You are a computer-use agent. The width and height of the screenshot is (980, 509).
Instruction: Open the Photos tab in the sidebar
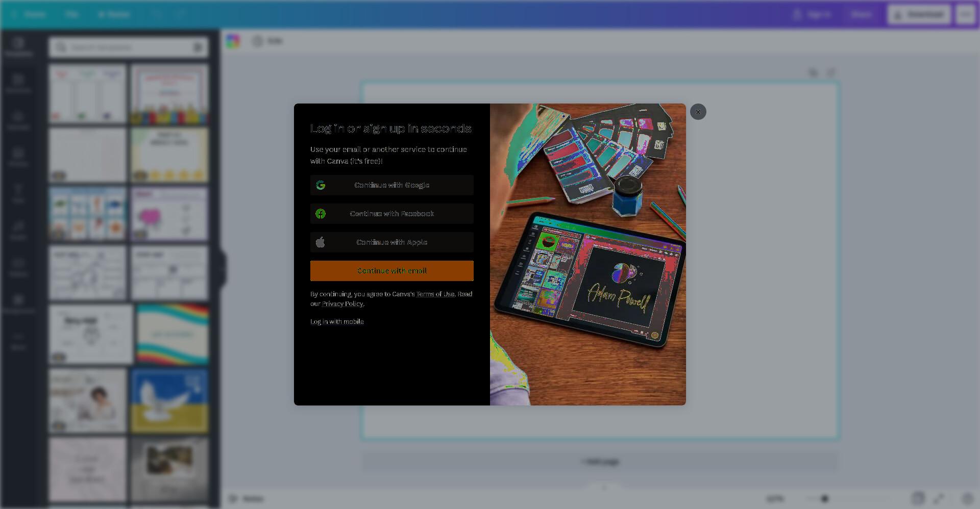[x=18, y=157]
